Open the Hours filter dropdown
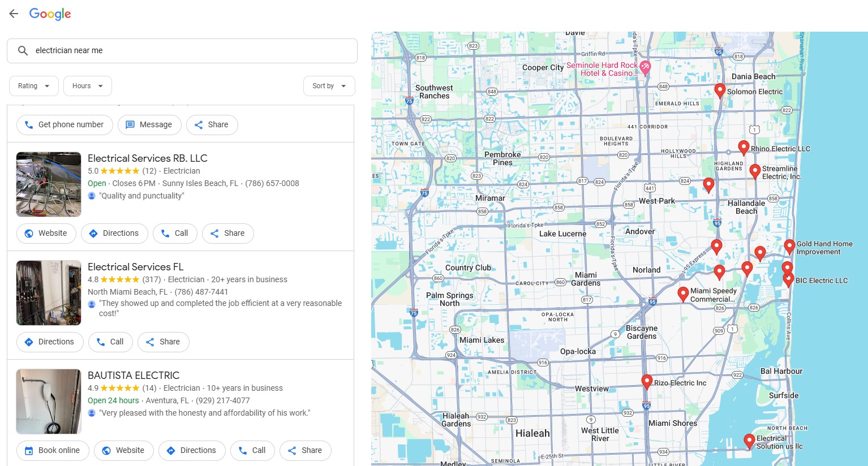This screenshot has width=868, height=466. pos(88,86)
